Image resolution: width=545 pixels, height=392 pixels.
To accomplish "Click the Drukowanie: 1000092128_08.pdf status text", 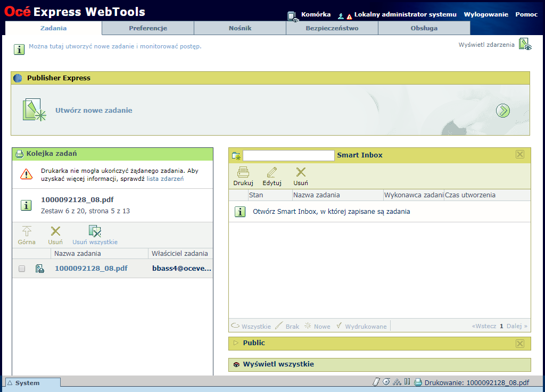I will pyautogui.click(x=477, y=382).
